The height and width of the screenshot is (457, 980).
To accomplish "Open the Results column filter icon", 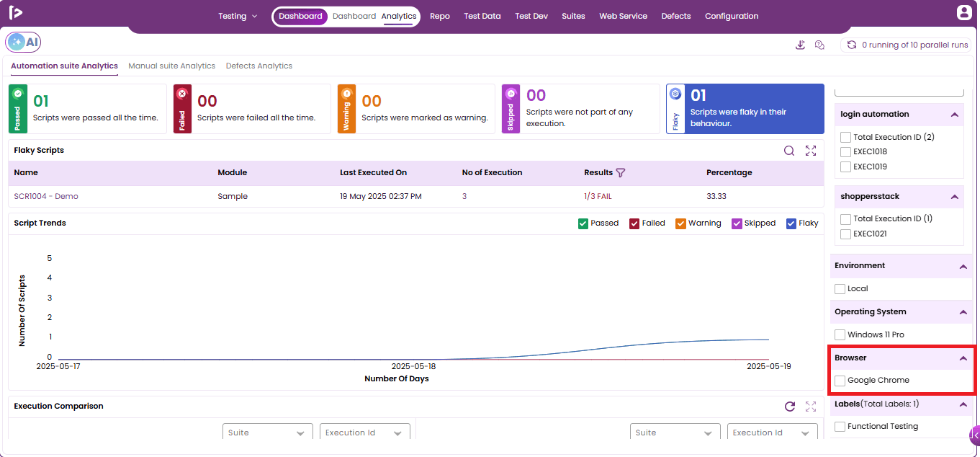I will [621, 173].
